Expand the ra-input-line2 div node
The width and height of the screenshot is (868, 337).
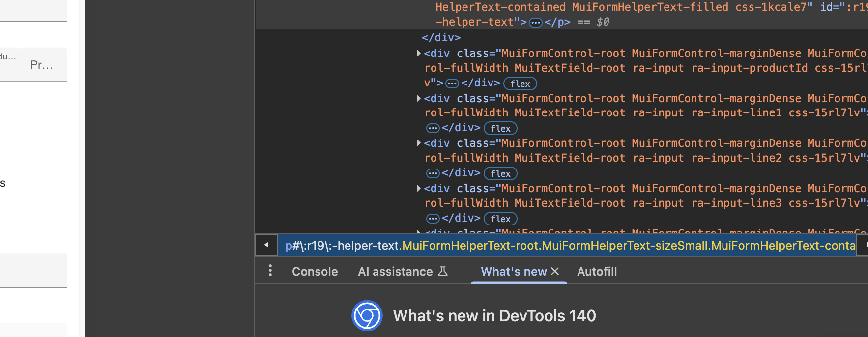coord(418,143)
